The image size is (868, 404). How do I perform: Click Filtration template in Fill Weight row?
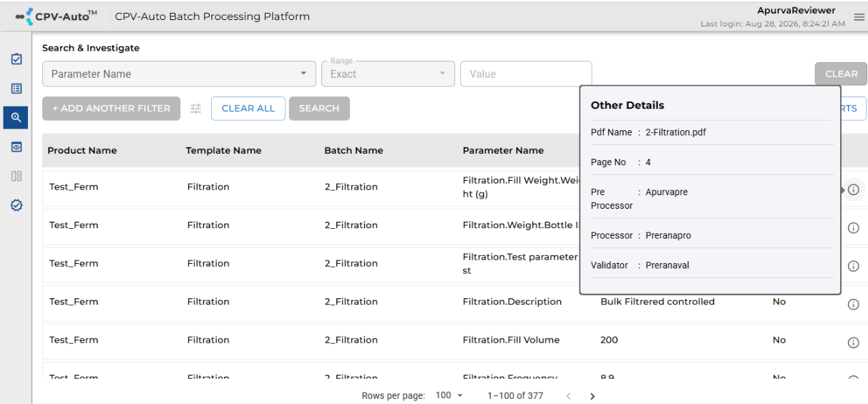208,187
